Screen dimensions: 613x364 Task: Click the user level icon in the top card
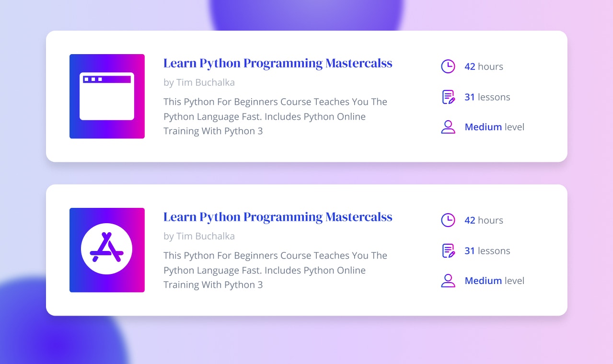click(x=448, y=127)
